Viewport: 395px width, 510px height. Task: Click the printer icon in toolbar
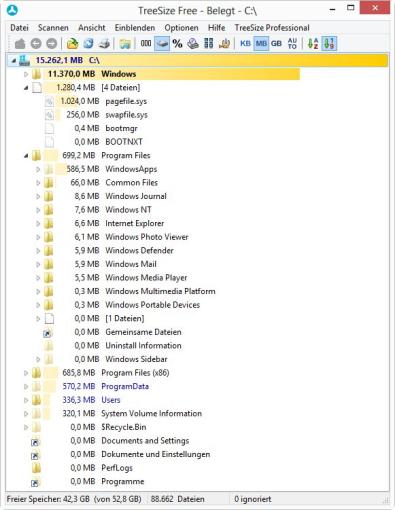(104, 43)
